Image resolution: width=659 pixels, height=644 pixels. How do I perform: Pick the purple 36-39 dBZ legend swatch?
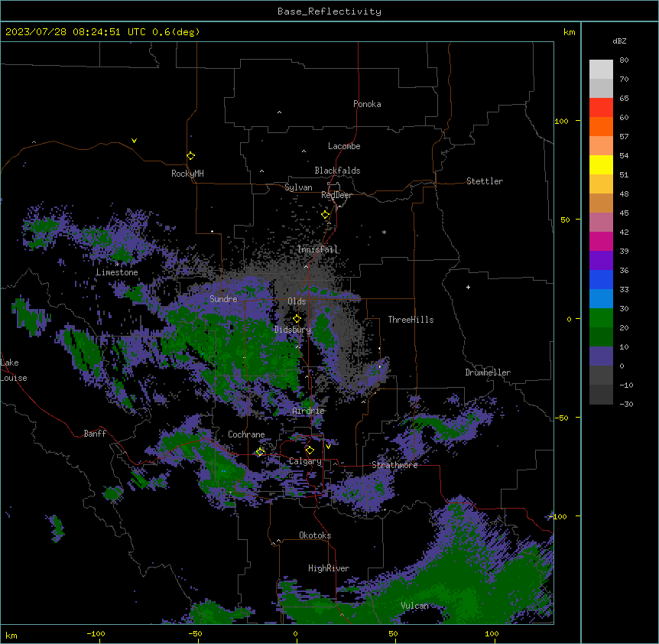[x=601, y=261]
